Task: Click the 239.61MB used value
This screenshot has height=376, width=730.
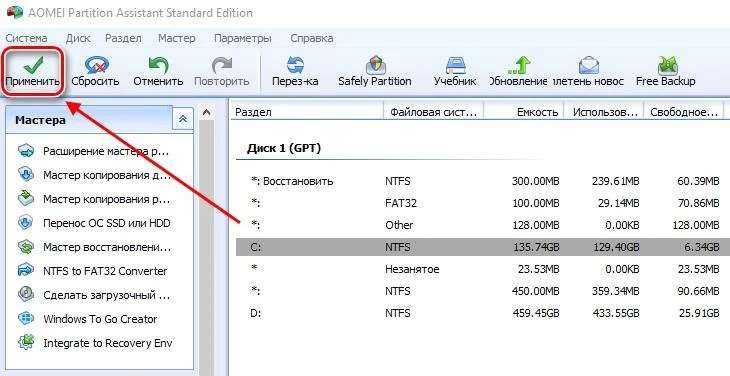Action: pos(616,181)
